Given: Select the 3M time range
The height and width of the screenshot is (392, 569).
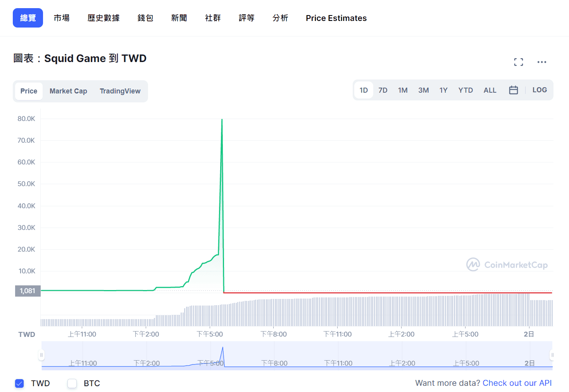Looking at the screenshot, I should coord(423,90).
